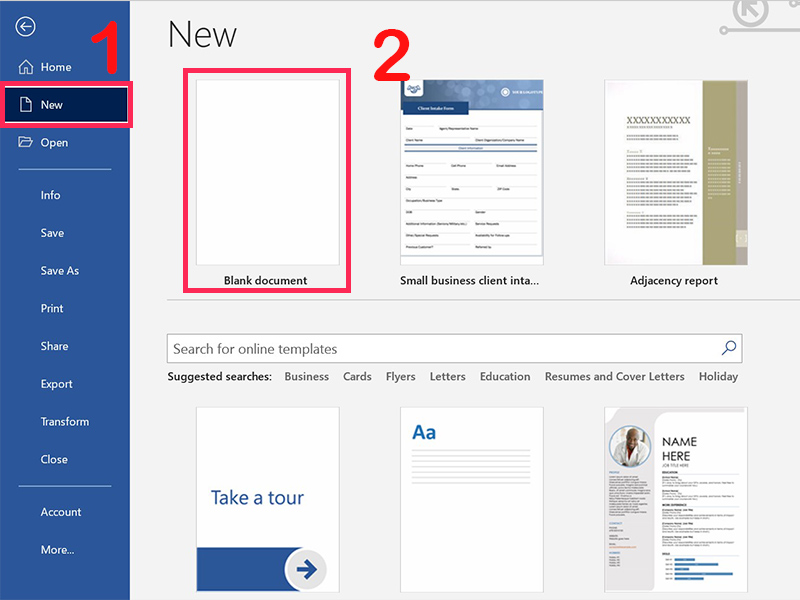Select Small business client intake template
The height and width of the screenshot is (600, 800).
tap(471, 172)
